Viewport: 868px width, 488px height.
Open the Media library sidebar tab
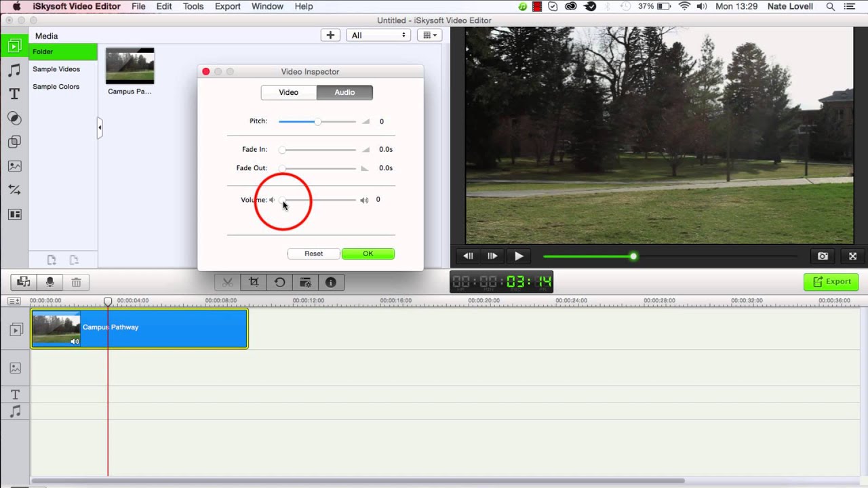coord(14,46)
